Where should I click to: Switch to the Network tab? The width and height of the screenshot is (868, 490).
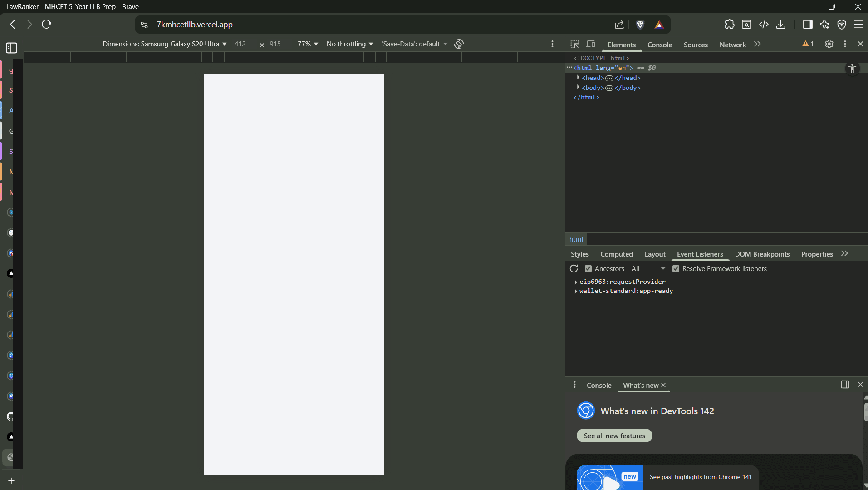(x=732, y=45)
